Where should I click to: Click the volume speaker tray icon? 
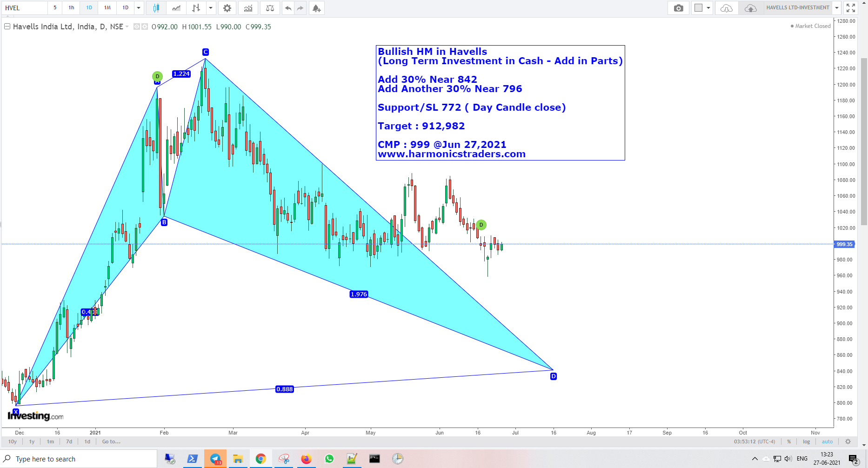pos(788,459)
